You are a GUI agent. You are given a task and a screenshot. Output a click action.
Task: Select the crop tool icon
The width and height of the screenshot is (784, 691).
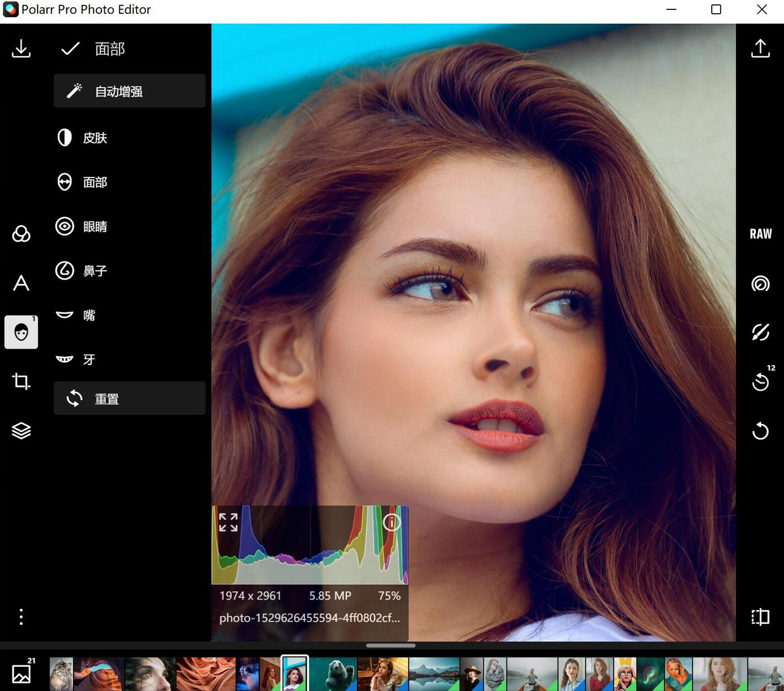[21, 381]
